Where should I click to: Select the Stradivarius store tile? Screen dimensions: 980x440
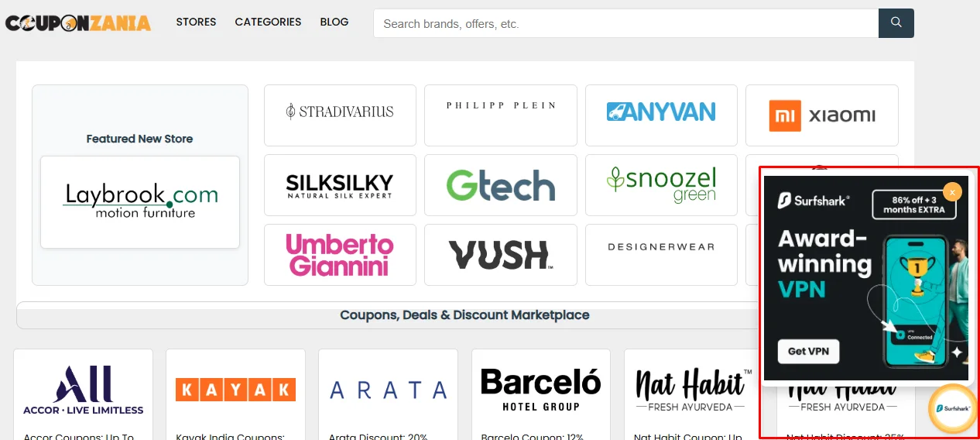tap(340, 115)
